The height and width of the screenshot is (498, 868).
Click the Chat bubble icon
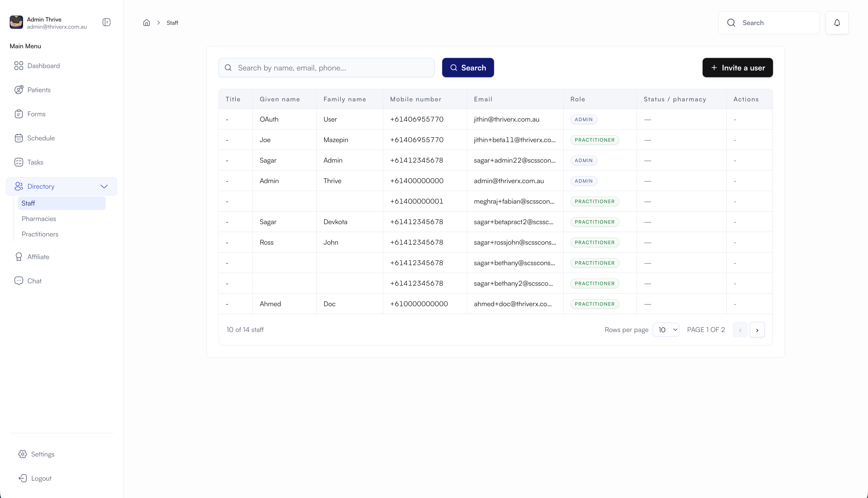tap(19, 281)
